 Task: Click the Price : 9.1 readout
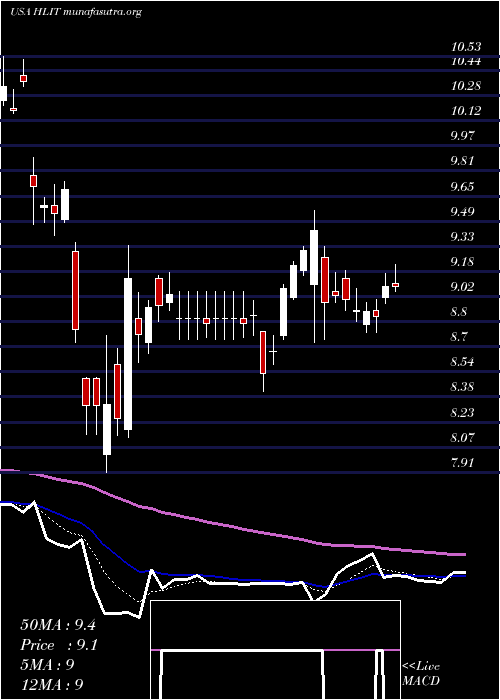59,645
